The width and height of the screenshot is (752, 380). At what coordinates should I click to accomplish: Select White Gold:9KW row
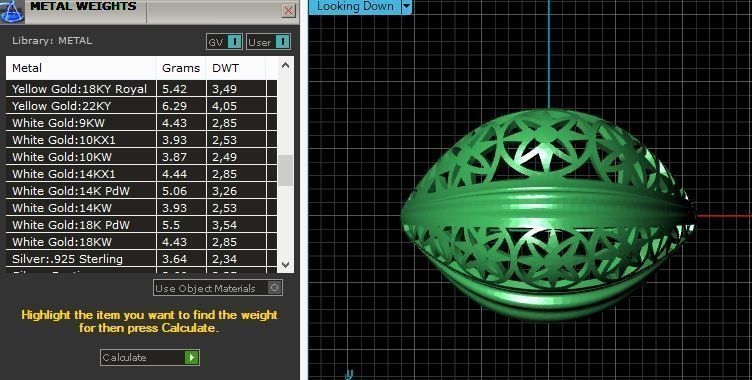pos(141,123)
